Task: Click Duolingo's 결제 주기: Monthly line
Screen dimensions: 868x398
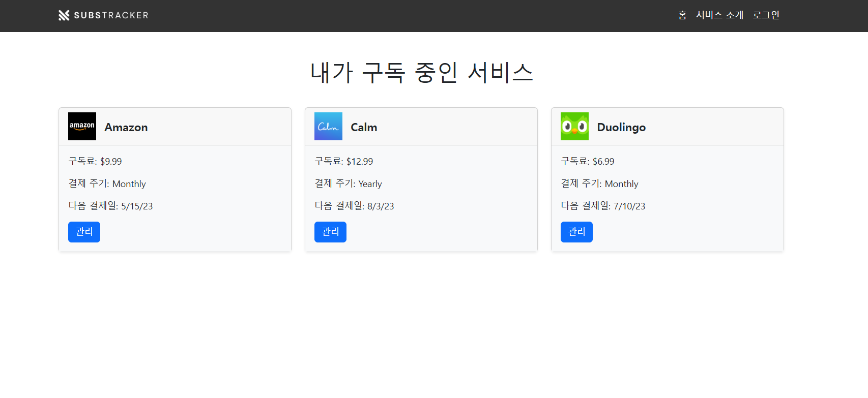Action: click(x=599, y=183)
